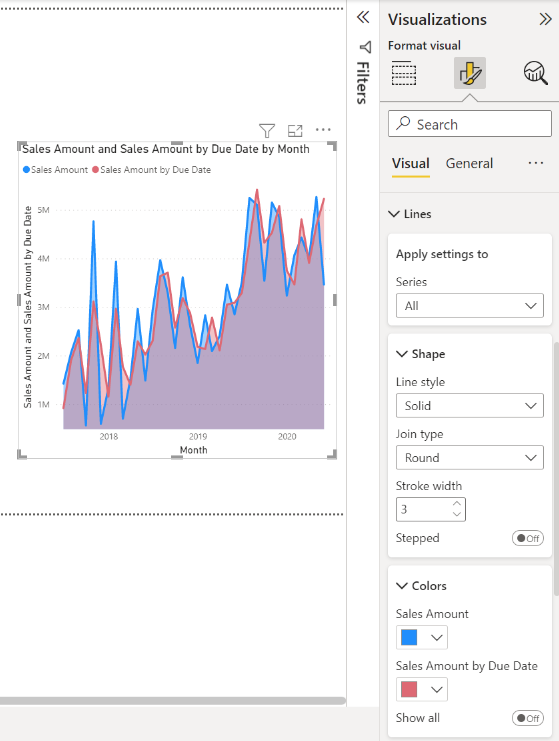Click the Month axis title

click(193, 450)
